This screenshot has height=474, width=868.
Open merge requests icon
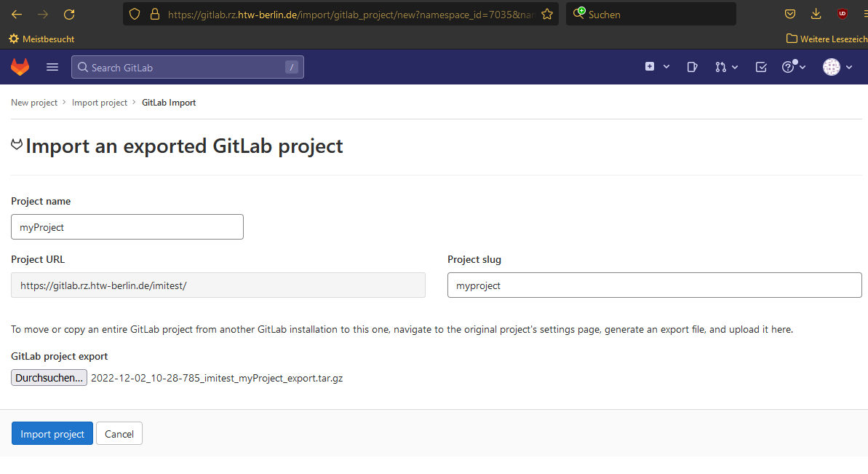[x=720, y=67]
